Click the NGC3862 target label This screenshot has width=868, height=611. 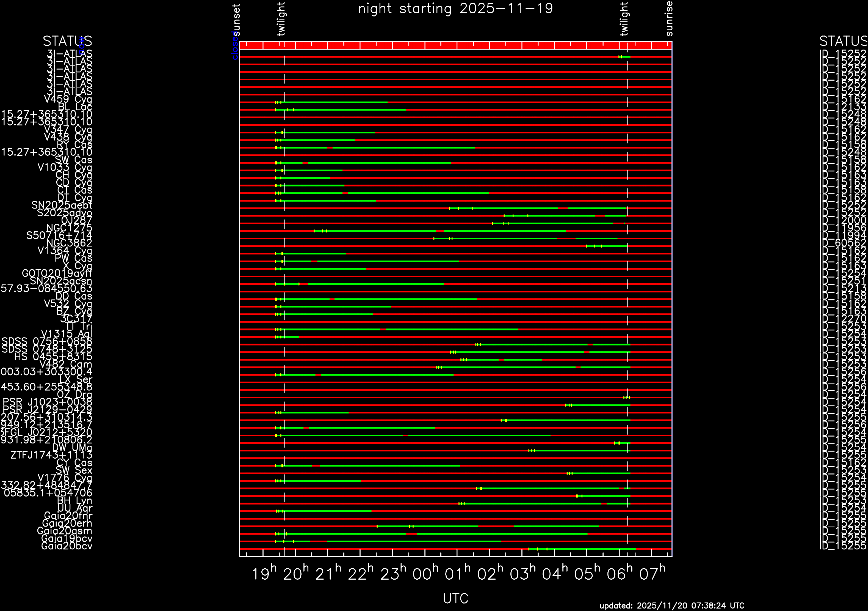pyautogui.click(x=69, y=243)
